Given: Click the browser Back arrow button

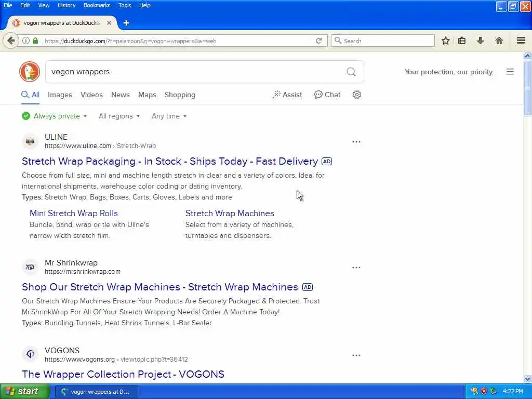Looking at the screenshot, I should (11, 41).
